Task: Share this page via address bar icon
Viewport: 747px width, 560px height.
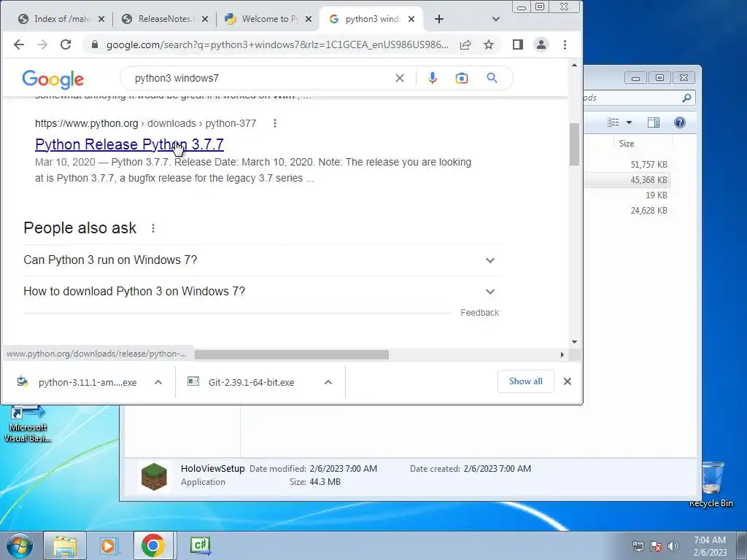Action: pos(465,44)
